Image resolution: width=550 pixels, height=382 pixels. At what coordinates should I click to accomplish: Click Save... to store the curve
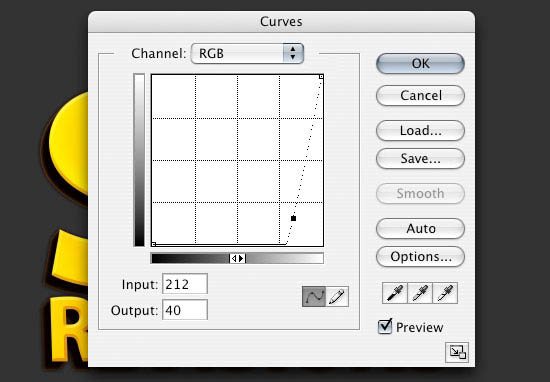(420, 159)
